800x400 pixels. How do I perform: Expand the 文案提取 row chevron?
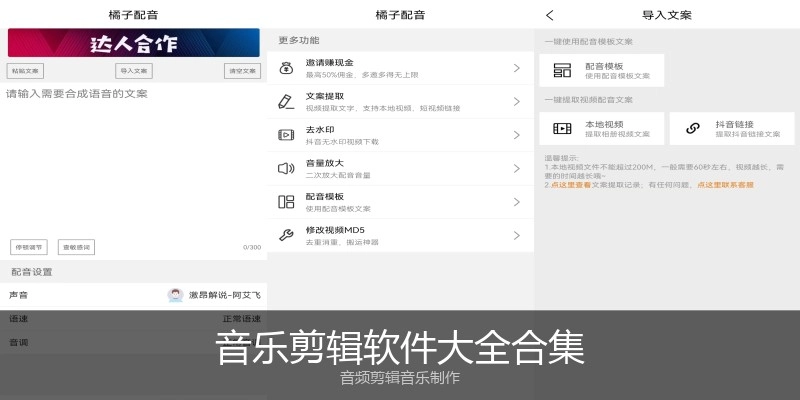517,102
